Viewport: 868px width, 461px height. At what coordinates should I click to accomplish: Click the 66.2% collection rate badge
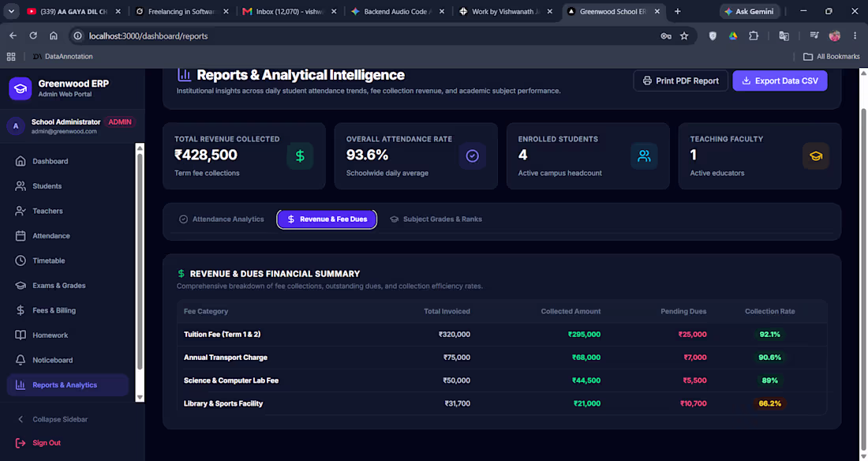tap(769, 404)
